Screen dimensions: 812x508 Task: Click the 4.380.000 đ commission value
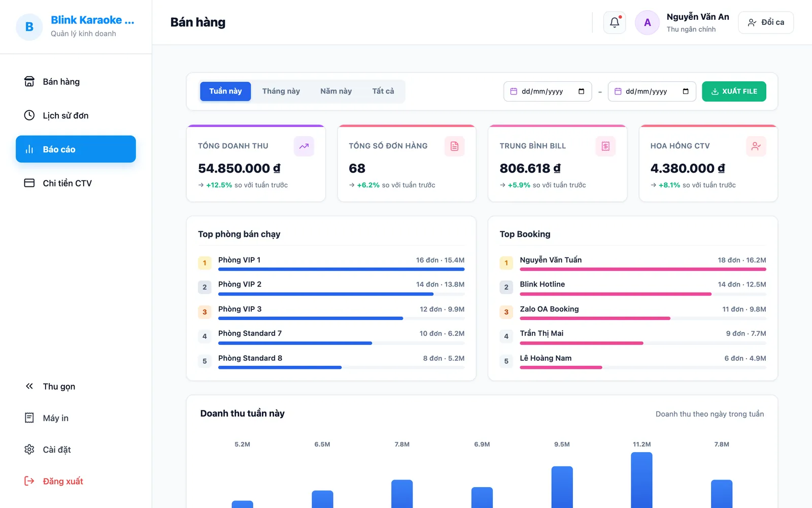pos(688,168)
